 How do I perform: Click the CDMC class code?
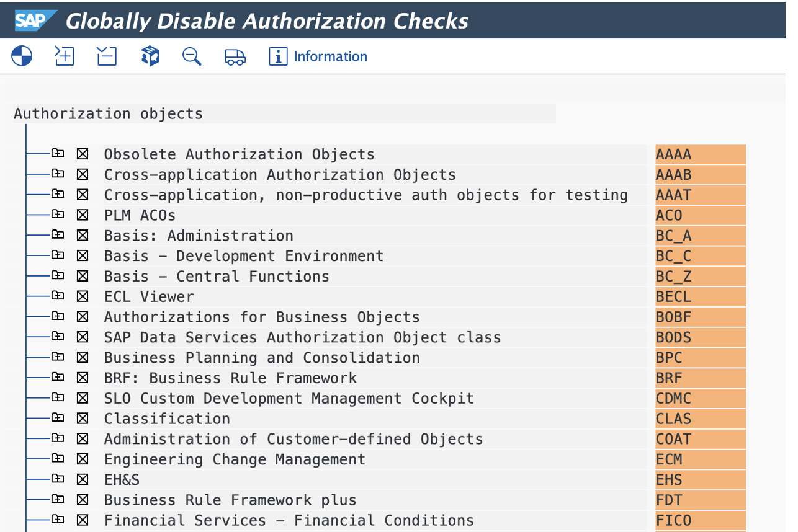click(701, 399)
